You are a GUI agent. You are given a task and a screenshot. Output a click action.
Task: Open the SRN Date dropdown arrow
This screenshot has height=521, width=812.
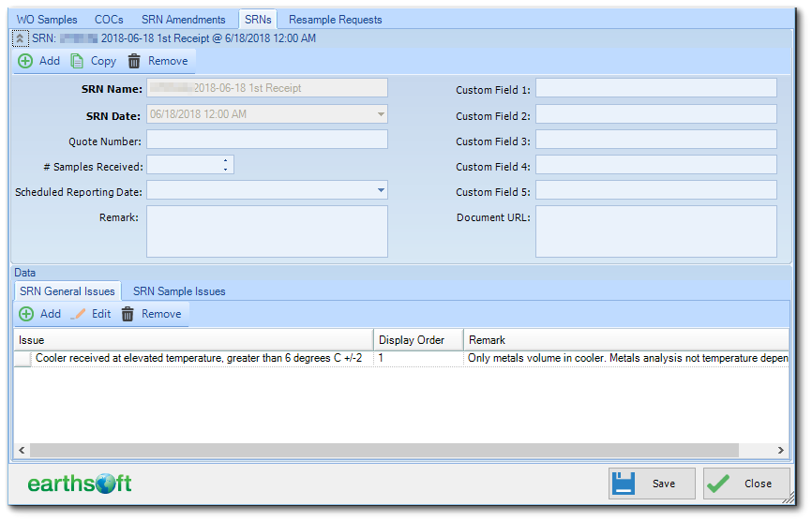[x=381, y=114]
